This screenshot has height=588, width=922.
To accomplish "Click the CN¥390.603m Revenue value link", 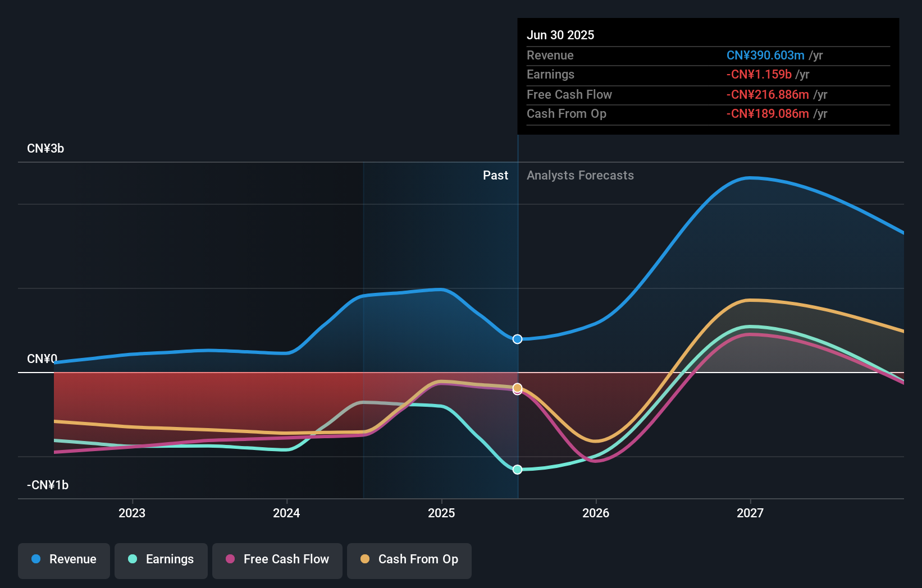I will pyautogui.click(x=765, y=55).
